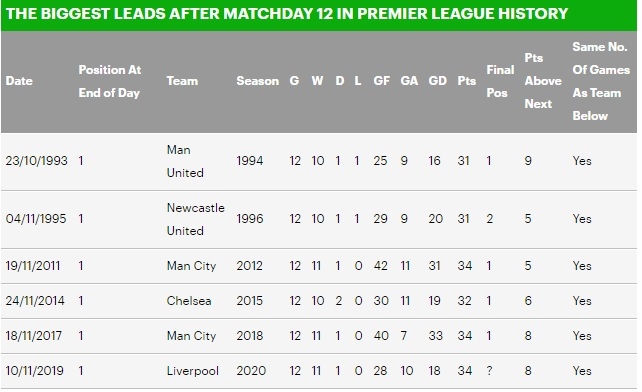Select the Position At End of Day header
Screen dimensions: 642x392
(x=110, y=81)
